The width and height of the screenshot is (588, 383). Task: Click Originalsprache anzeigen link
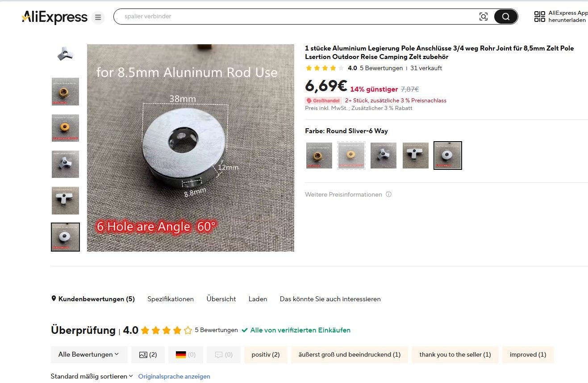coord(174,376)
